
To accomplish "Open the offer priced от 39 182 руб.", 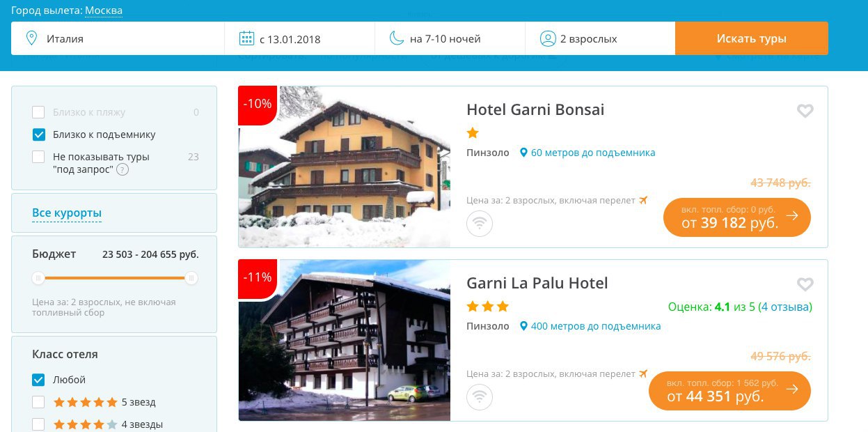I will click(737, 217).
